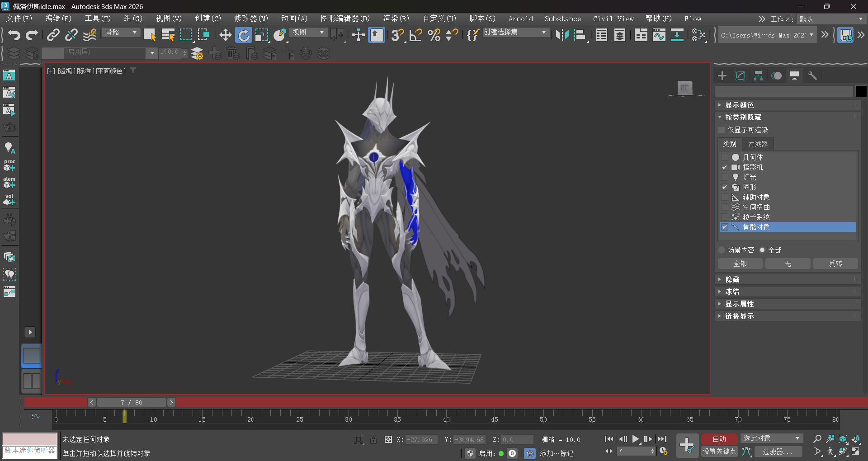Click the 设置关键点 button

(x=719, y=451)
